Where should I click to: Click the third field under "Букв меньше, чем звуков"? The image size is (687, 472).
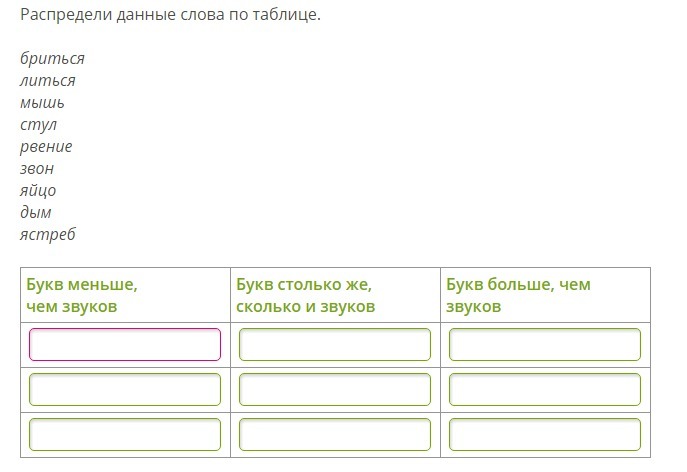point(125,434)
